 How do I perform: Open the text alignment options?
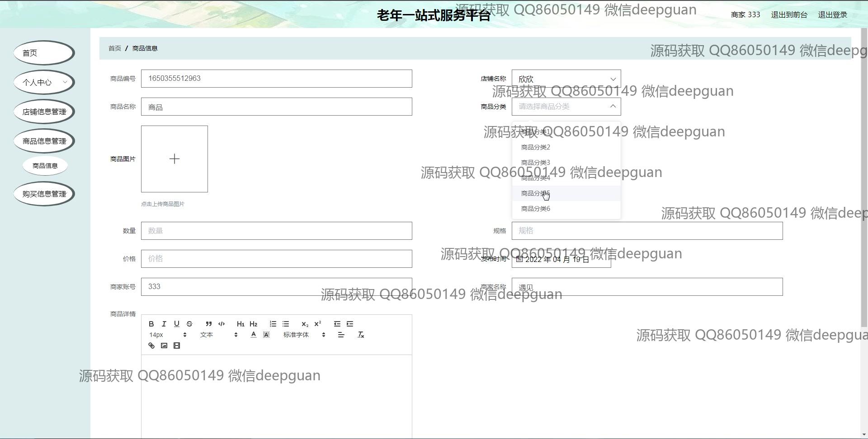click(x=341, y=335)
